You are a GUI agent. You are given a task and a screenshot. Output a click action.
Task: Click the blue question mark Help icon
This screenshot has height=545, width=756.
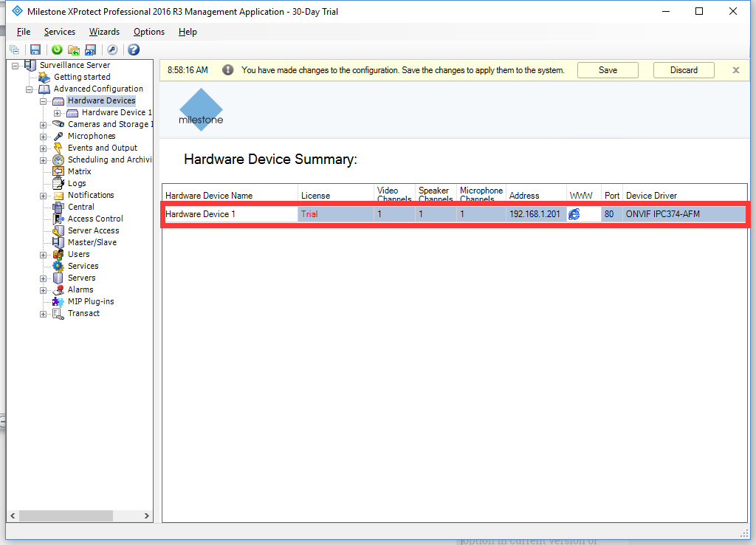(x=134, y=49)
